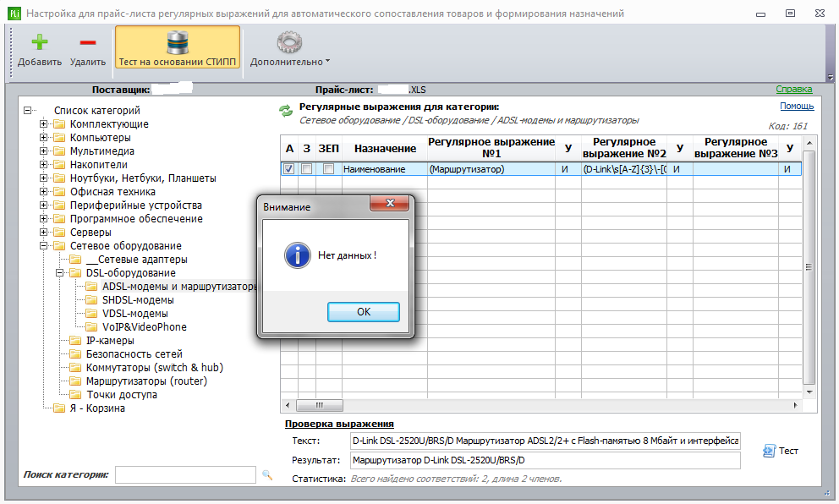Screen dimensions: 839x504
Task: Click the Тест icon next to the text field
Action: (x=769, y=451)
